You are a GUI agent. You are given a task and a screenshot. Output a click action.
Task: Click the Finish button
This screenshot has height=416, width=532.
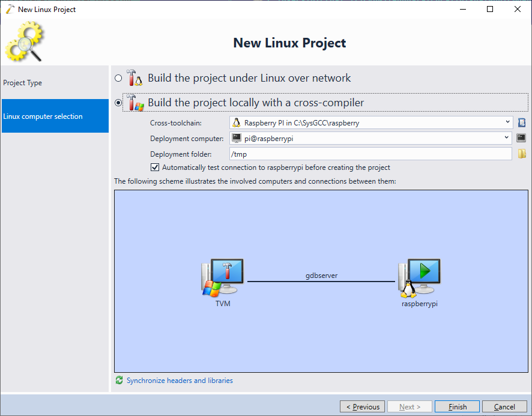(457, 406)
